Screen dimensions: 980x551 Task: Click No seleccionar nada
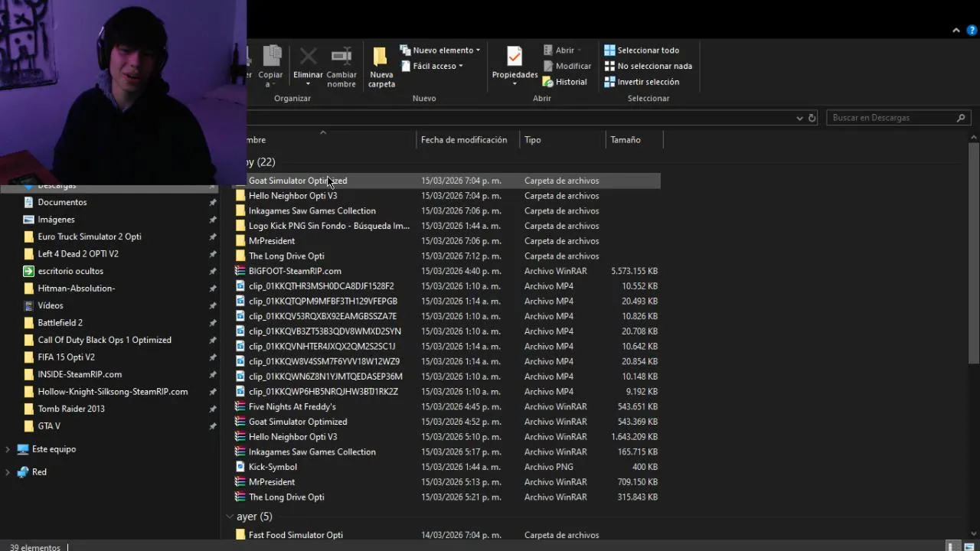coord(648,66)
